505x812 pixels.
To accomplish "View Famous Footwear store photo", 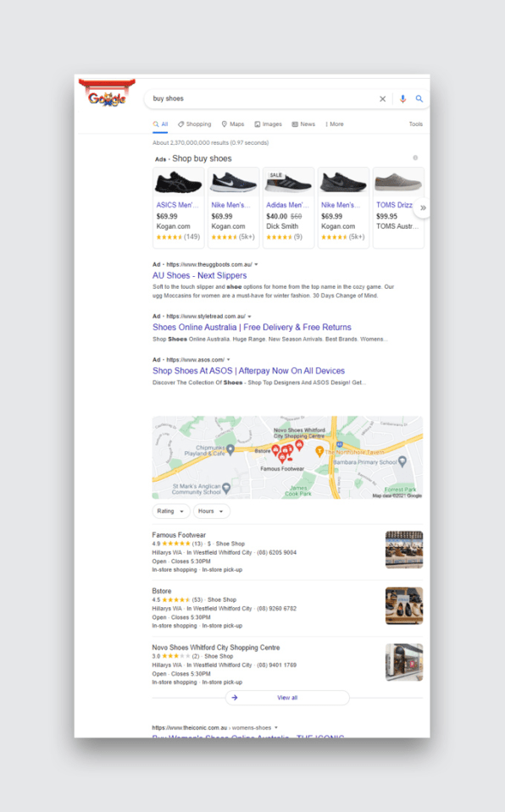I will (404, 550).
